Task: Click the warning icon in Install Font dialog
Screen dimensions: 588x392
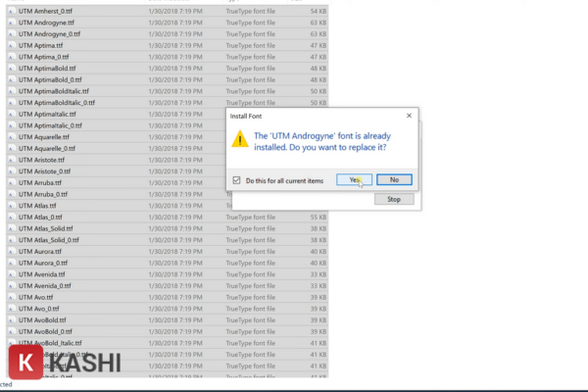Action: coord(240,141)
